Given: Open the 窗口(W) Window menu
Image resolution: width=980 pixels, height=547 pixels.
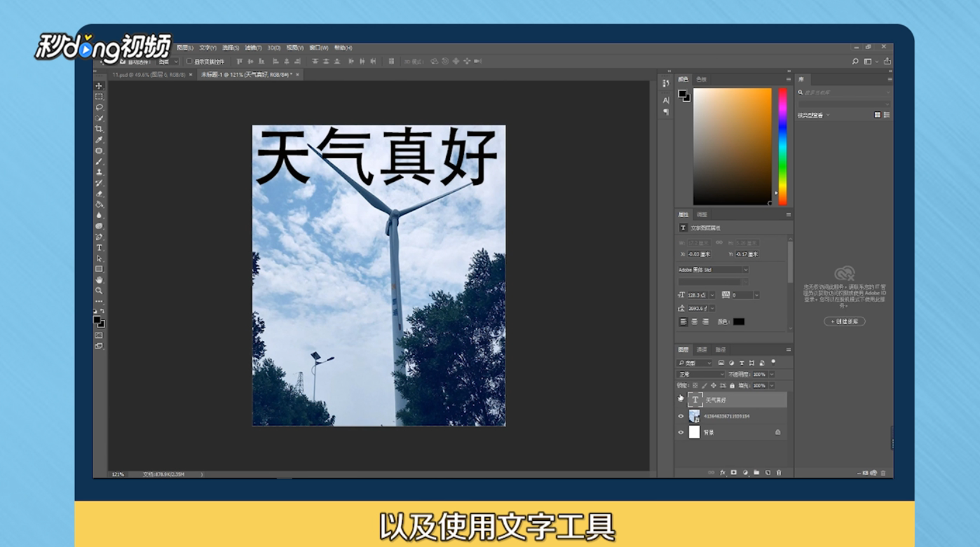Looking at the screenshot, I should click(x=319, y=48).
